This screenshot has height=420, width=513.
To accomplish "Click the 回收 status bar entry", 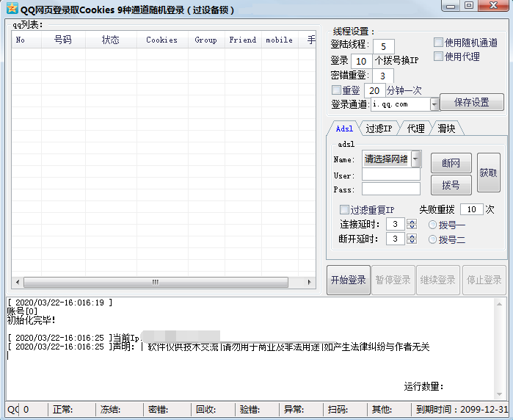I will 205,410.
